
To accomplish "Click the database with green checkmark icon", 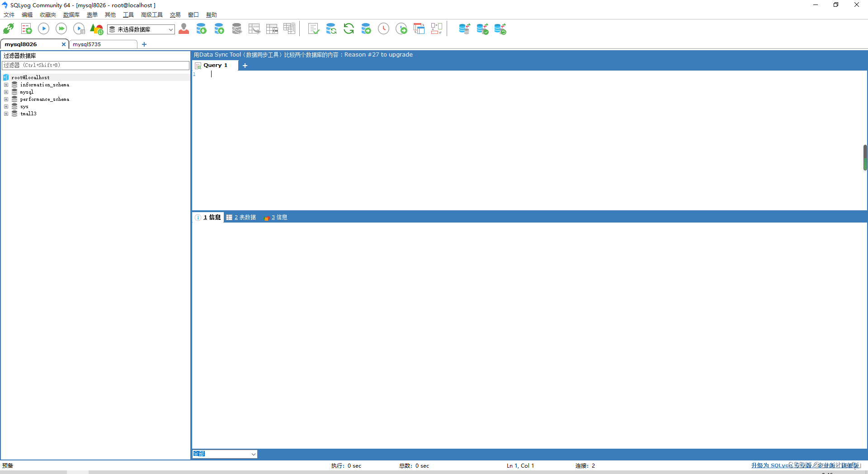I will 483,29.
